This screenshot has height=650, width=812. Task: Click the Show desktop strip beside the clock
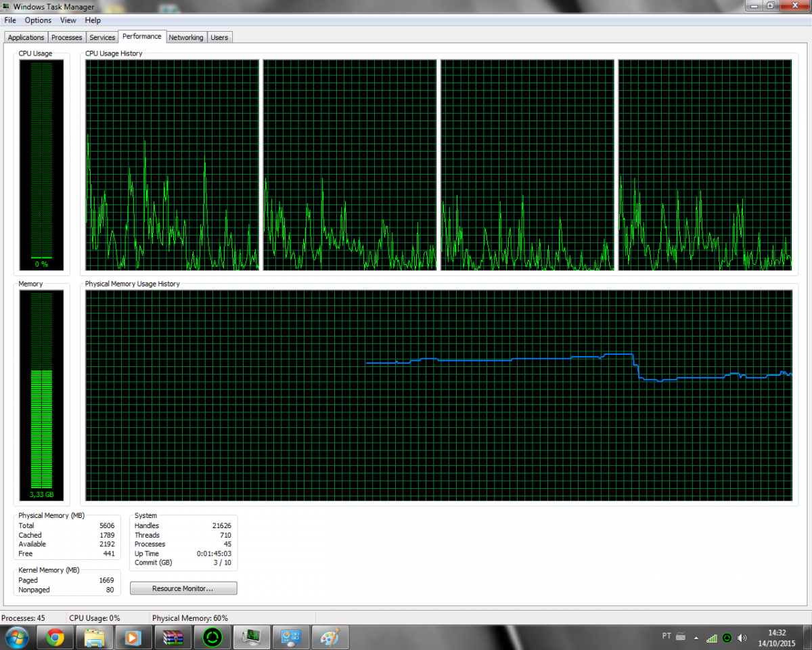(807, 637)
